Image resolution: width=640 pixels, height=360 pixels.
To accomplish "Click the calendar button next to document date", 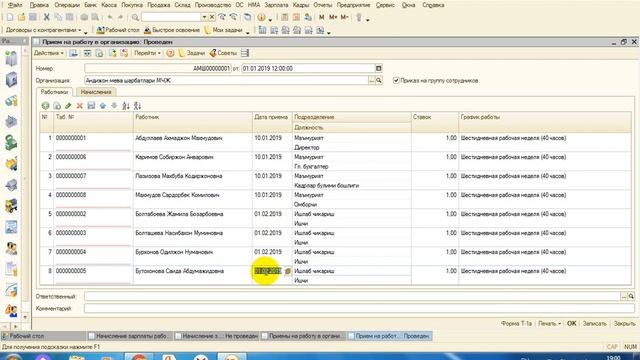I will 378,68.
